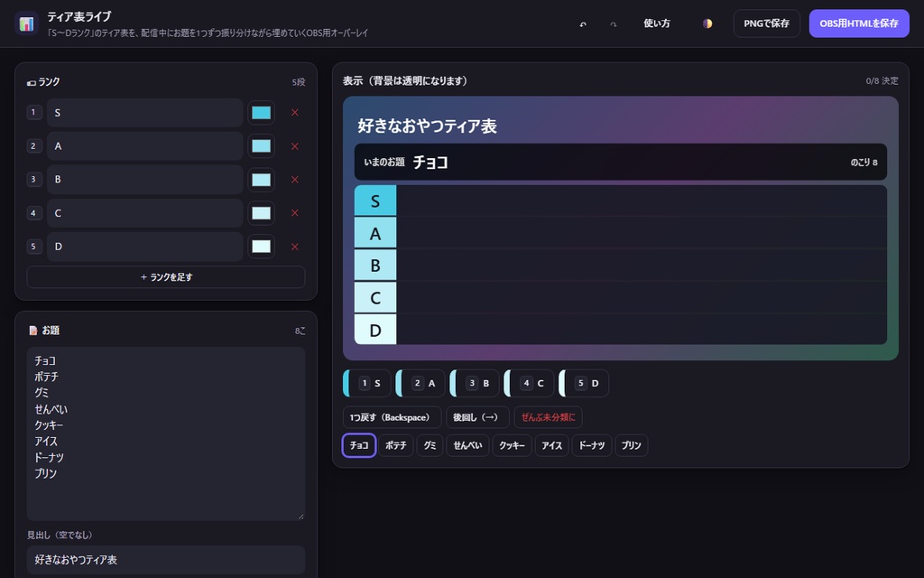Click inside the お題 list textarea
Screen dimensions: 924x578
pos(166,433)
